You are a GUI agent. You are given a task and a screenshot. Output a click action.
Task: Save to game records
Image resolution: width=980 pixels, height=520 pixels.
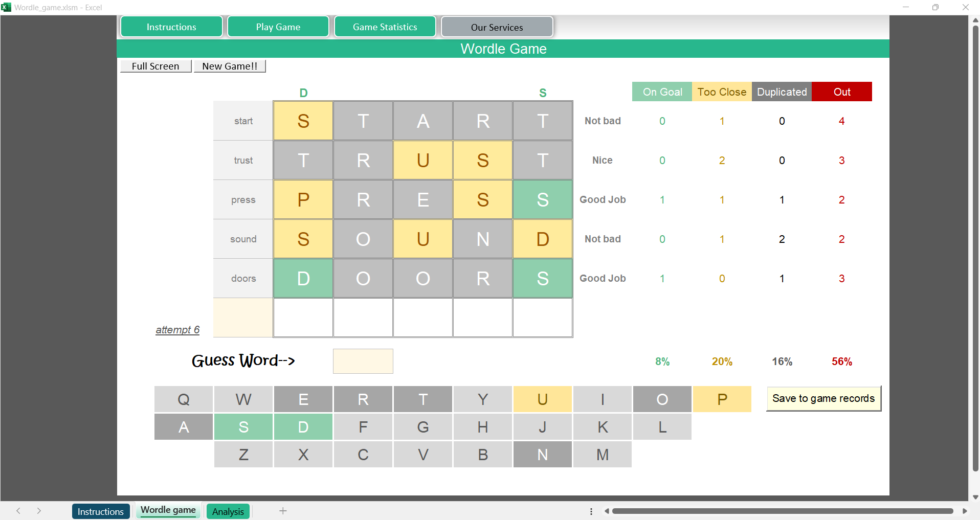click(823, 398)
